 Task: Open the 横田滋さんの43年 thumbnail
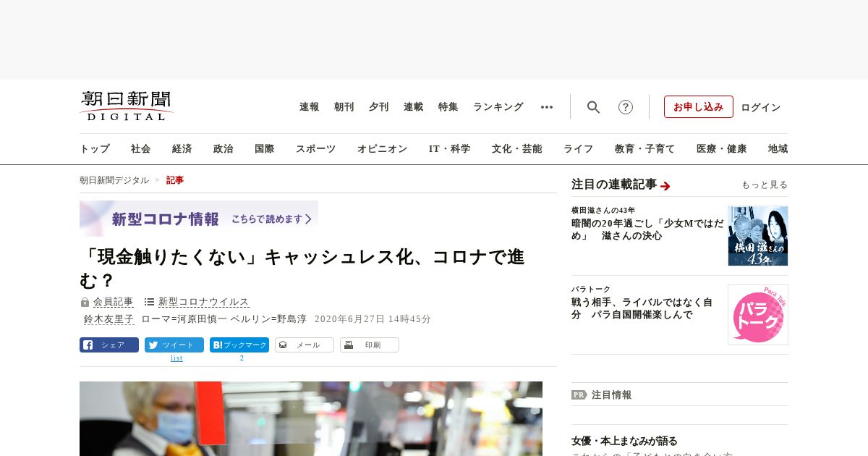(x=758, y=236)
